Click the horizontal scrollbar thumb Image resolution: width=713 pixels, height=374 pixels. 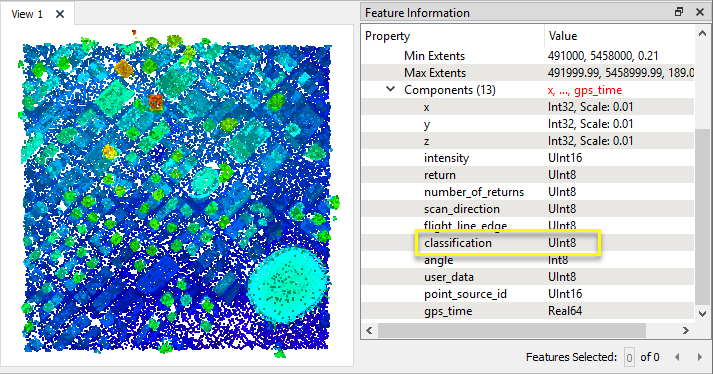click(512, 330)
